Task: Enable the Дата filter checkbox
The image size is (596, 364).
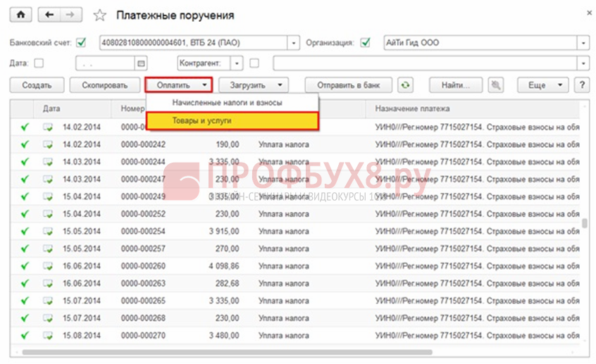Action: pos(39,63)
